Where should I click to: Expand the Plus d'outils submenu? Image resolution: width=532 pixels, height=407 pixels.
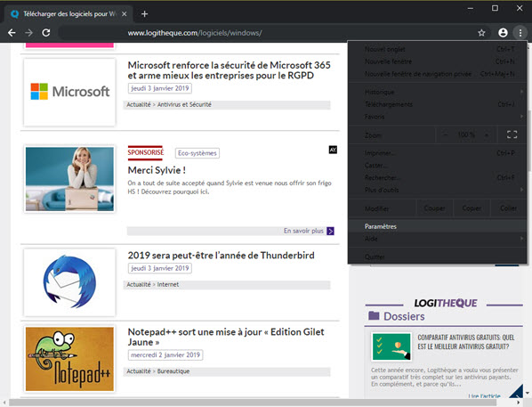[x=438, y=190]
